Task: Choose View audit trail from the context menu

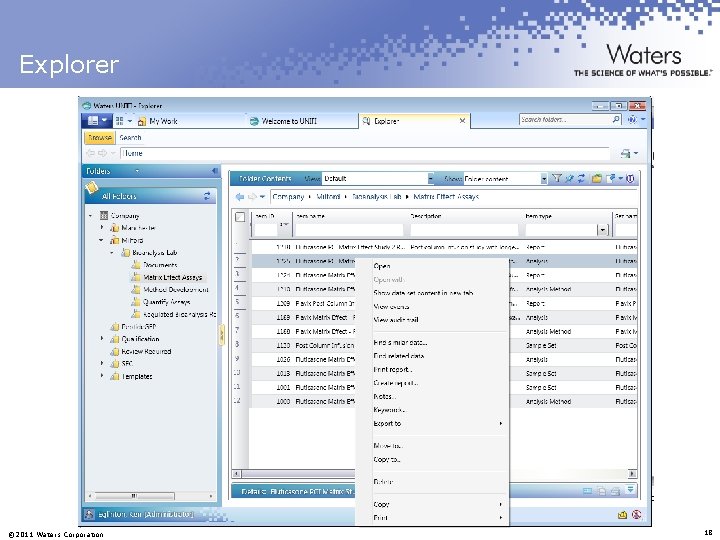Action: 396,320
